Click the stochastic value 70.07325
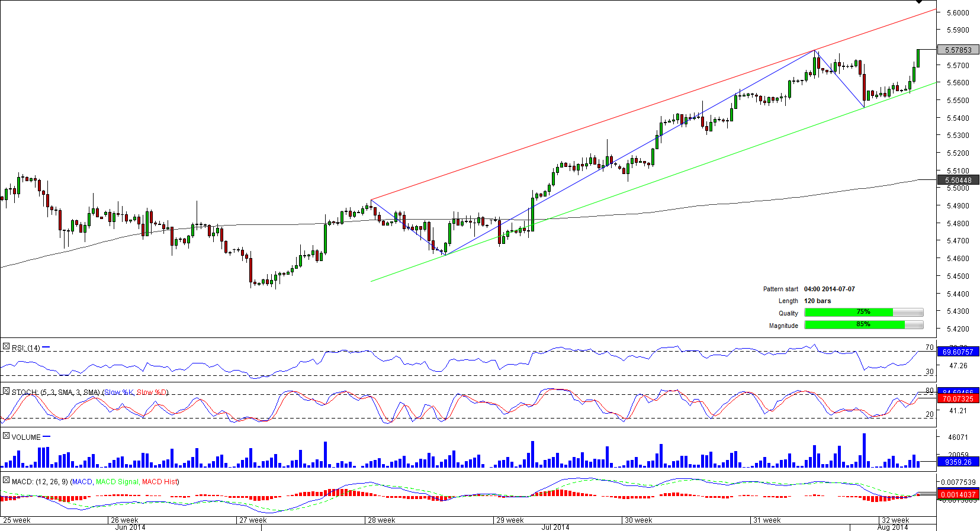Image resolution: width=980 pixels, height=531 pixels. 958,399
